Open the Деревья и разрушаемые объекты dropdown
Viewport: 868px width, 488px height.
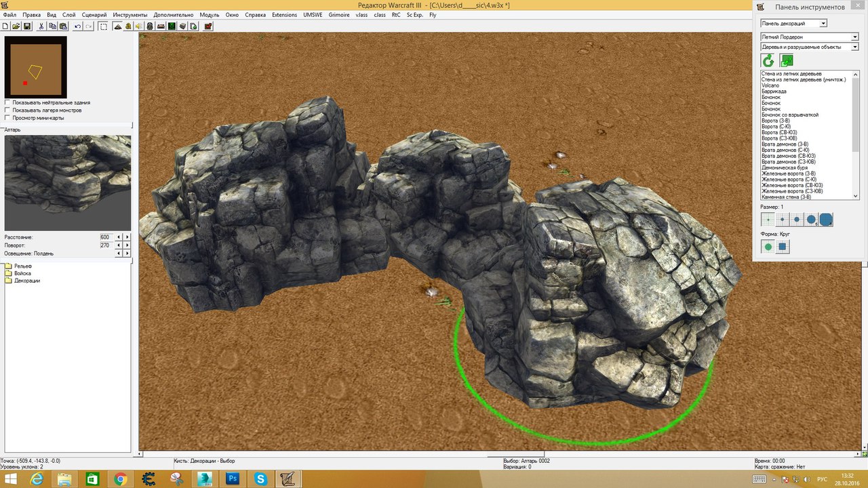tap(810, 47)
